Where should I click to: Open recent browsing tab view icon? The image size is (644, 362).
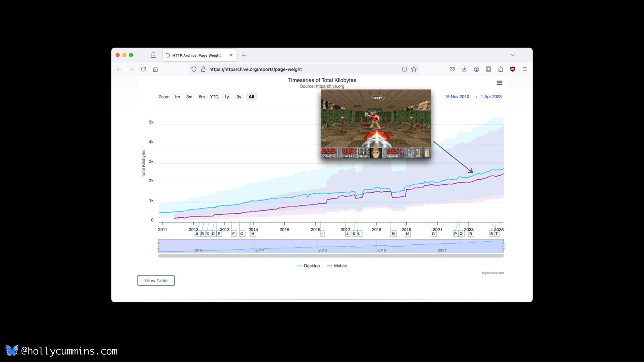point(153,55)
